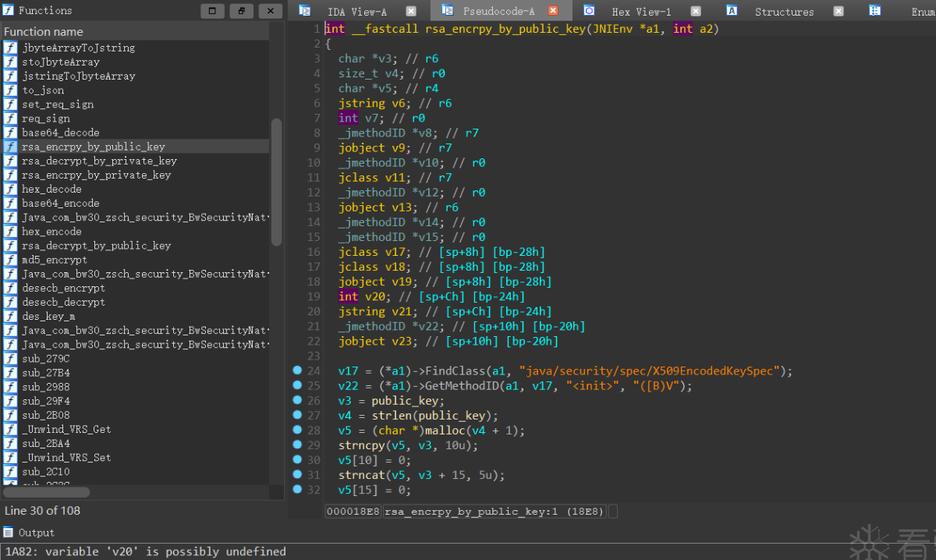Select the _Unwind_VRS_Get function

coord(66,429)
